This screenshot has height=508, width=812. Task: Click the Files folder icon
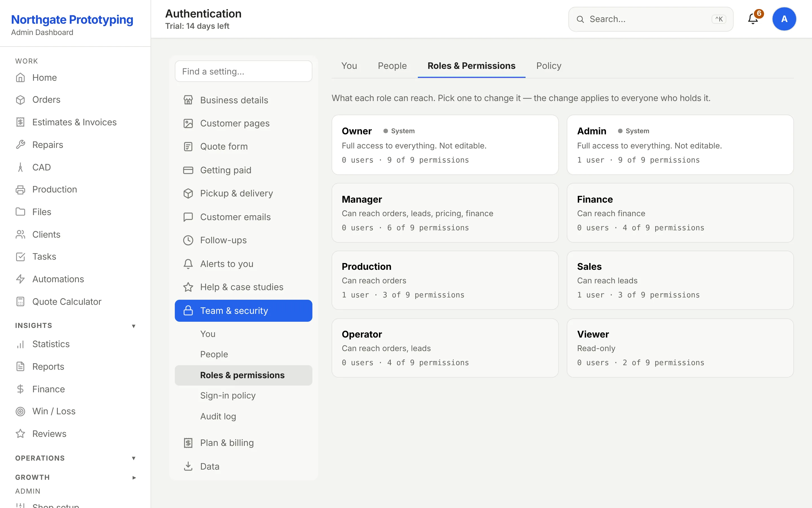pyautogui.click(x=21, y=212)
